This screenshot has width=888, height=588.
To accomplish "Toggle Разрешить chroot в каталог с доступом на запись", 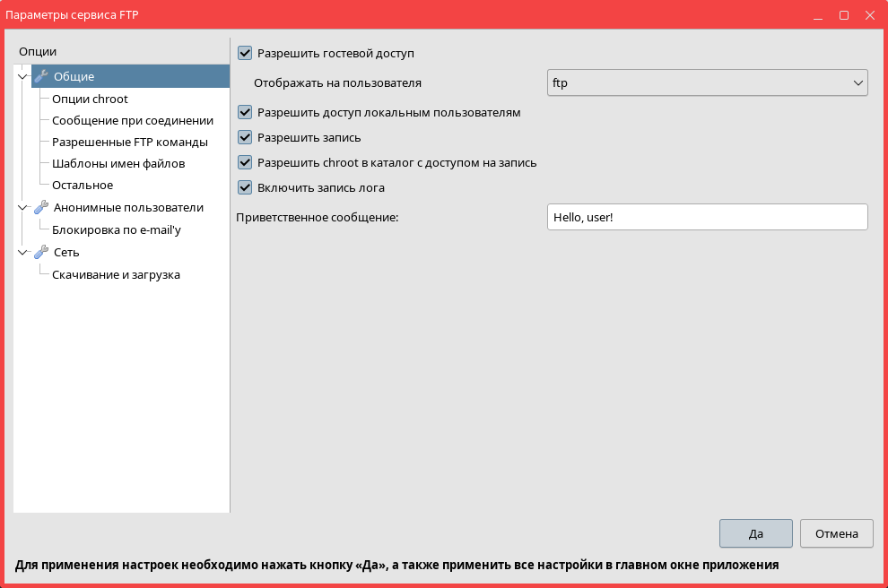I will (x=245, y=163).
